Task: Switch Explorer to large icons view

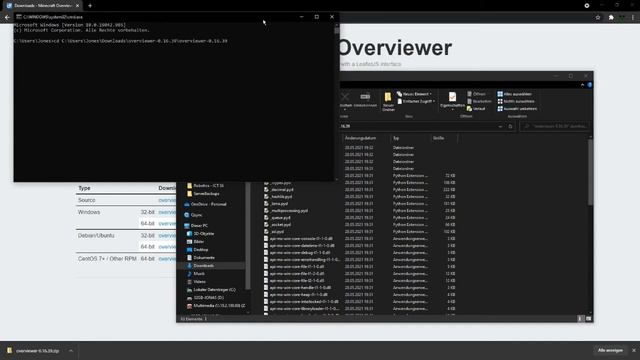Action: [x=588, y=319]
